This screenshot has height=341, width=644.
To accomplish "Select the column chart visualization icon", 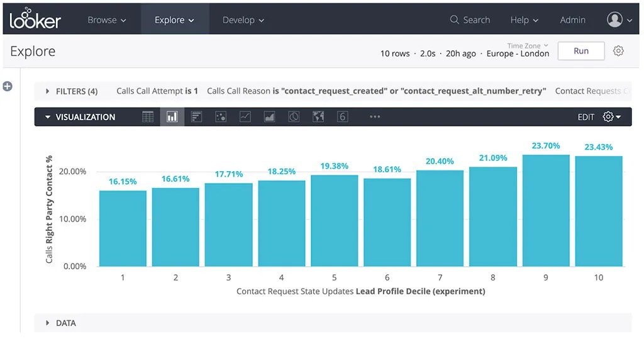I will coord(172,117).
